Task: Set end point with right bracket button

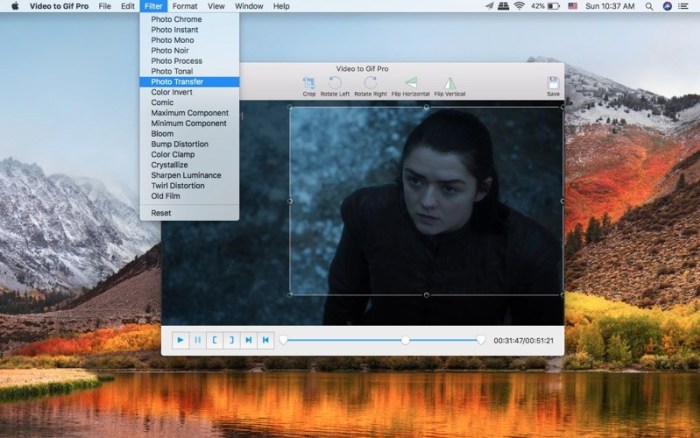Action: click(x=231, y=340)
